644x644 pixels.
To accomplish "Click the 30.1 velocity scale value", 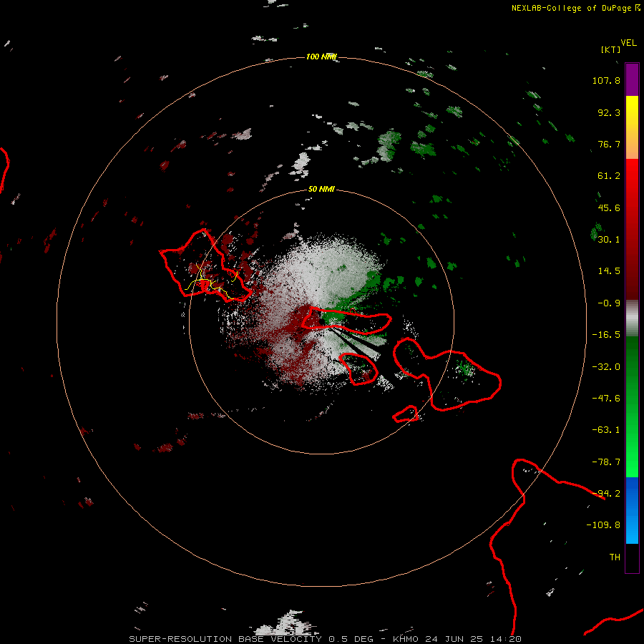I will (x=609, y=240).
